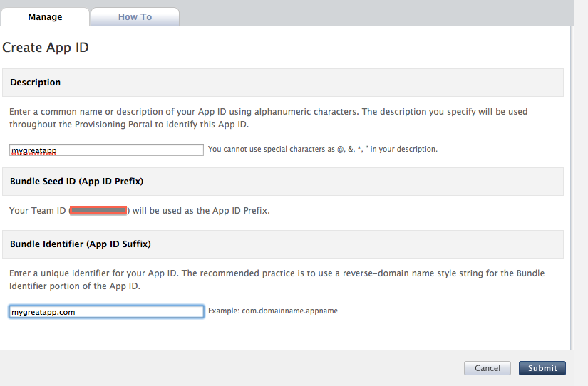
Task: Click the special characters warning text
Action: pos(322,150)
